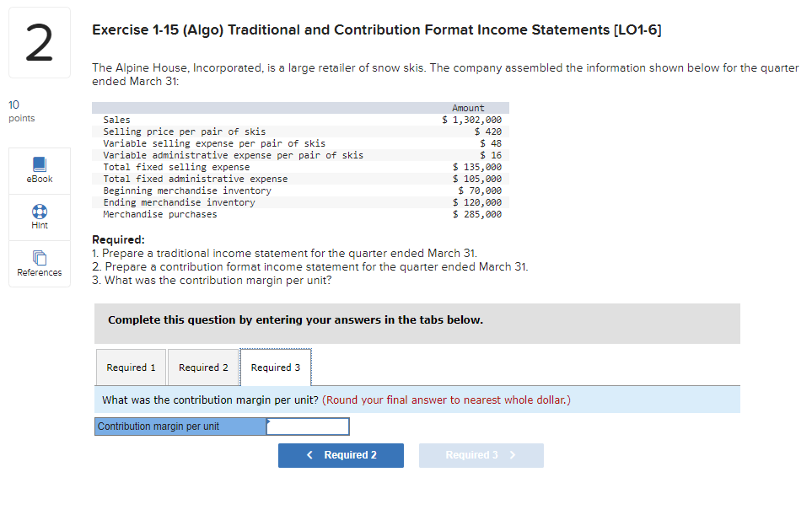Open the eBook resource
Screen dimensions: 812x515
40,171
